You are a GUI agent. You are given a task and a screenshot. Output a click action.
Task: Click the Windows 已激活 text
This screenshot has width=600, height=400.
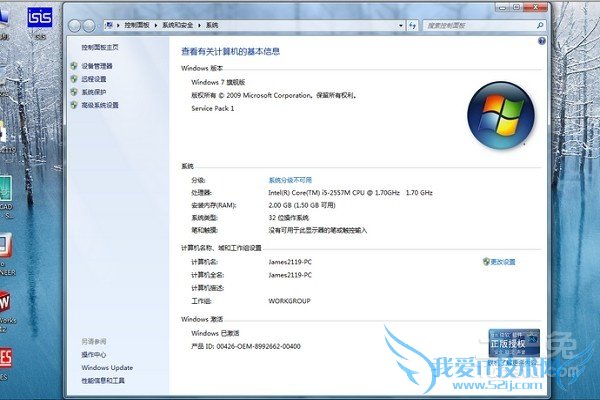click(x=215, y=333)
